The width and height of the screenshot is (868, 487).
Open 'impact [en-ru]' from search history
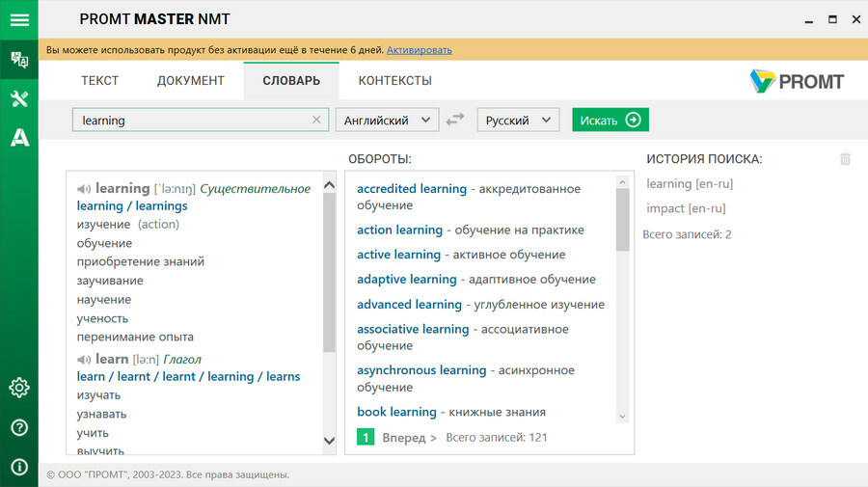pyautogui.click(x=686, y=208)
